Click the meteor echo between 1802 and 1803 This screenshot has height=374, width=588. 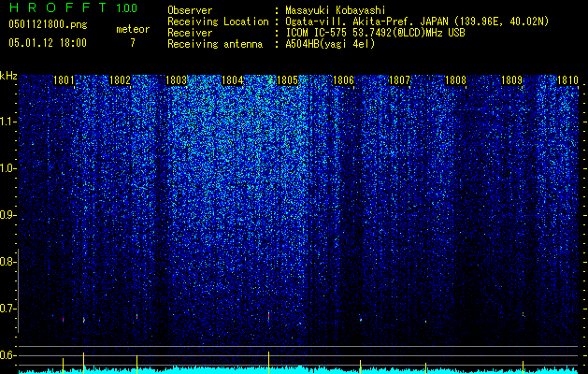136,317
